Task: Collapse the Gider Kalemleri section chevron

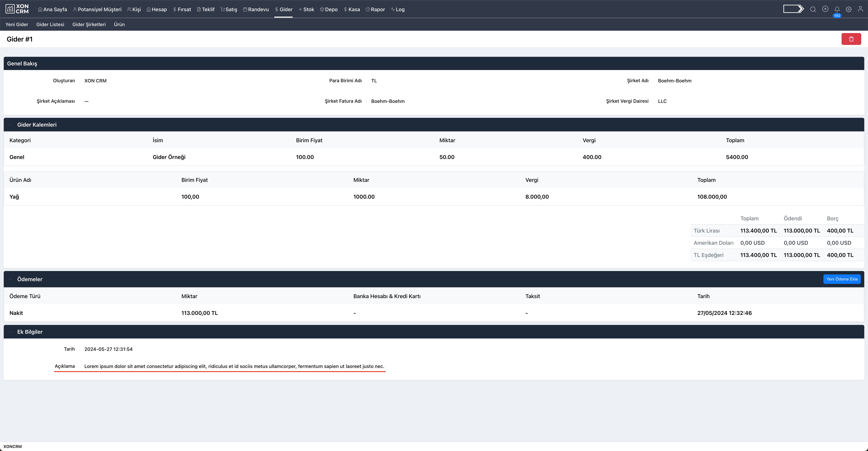Action: point(11,125)
